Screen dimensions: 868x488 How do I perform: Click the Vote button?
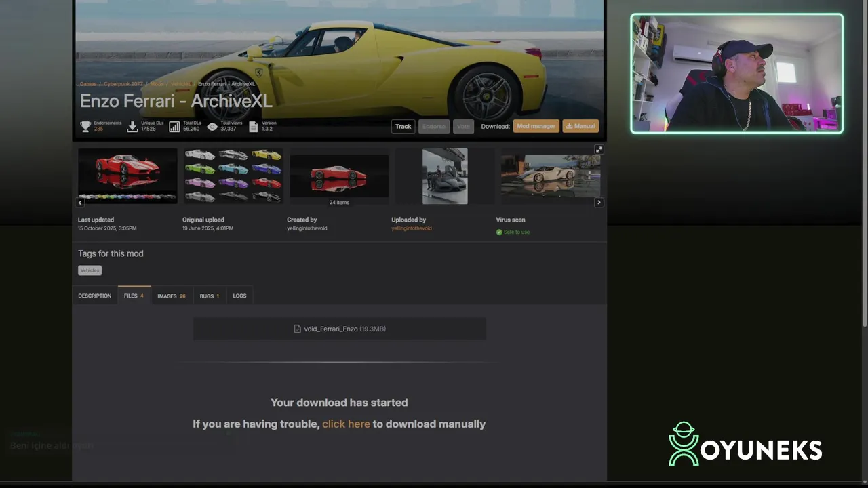(463, 126)
